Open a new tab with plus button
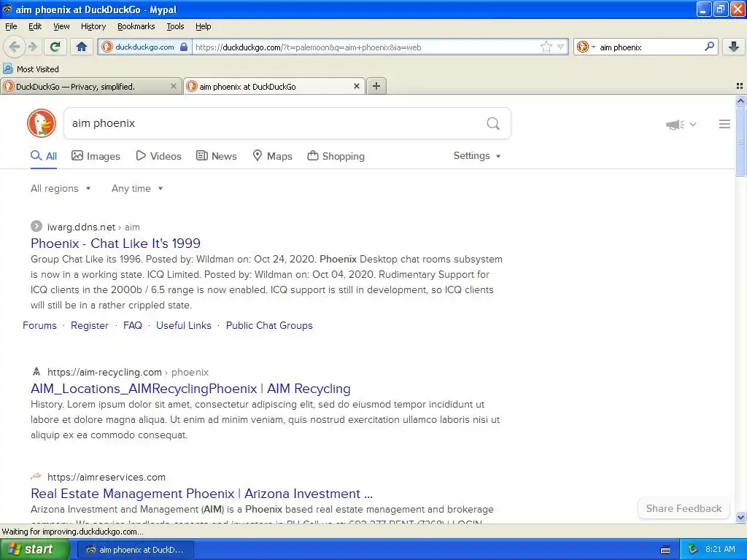Screen dimensions: 747x560 point(376,86)
